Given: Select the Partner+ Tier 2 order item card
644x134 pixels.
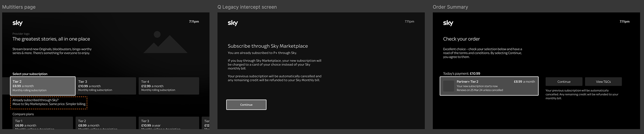Looking at the screenshot, I should coord(489,86).
